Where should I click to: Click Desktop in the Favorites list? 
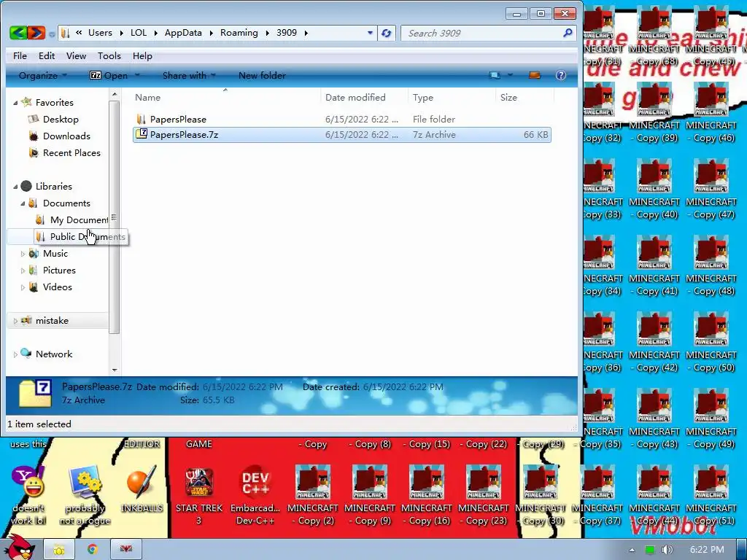(61, 119)
